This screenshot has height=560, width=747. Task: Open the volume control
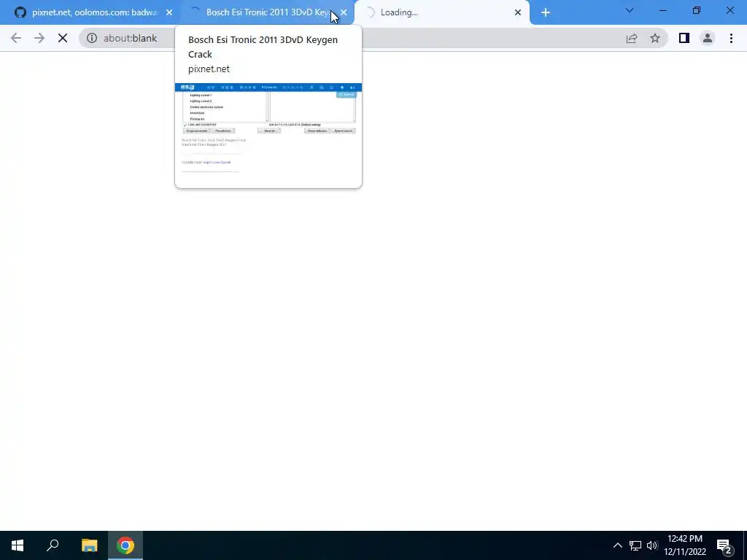[x=652, y=545]
